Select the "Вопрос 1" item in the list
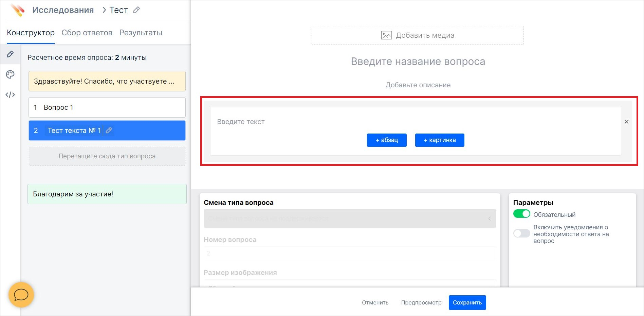This screenshot has height=316, width=644. click(107, 107)
